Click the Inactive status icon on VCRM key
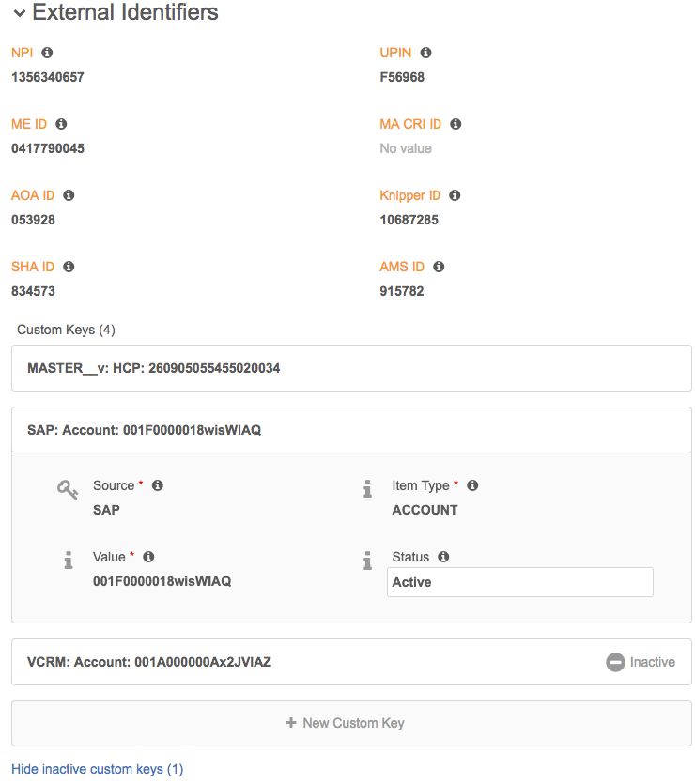This screenshot has width=695, height=784. tap(615, 662)
